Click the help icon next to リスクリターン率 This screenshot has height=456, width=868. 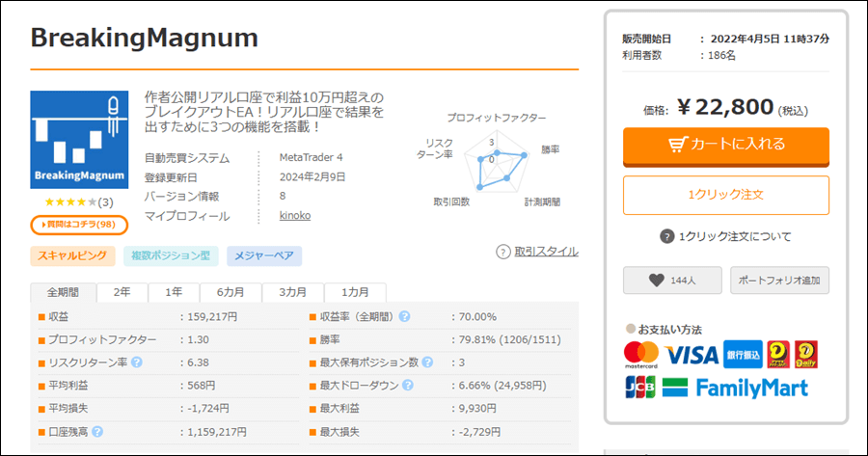pyautogui.click(x=137, y=362)
